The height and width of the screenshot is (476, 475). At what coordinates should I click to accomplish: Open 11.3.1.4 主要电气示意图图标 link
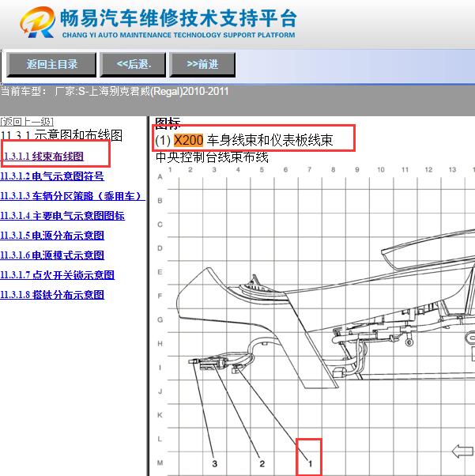62,216
